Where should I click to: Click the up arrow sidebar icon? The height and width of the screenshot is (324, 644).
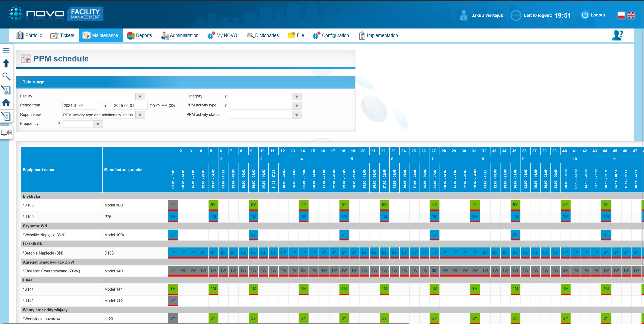point(6,63)
